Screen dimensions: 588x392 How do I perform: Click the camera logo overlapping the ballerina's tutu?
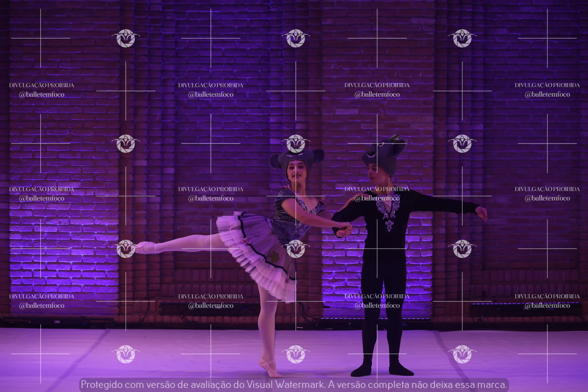coord(296,249)
